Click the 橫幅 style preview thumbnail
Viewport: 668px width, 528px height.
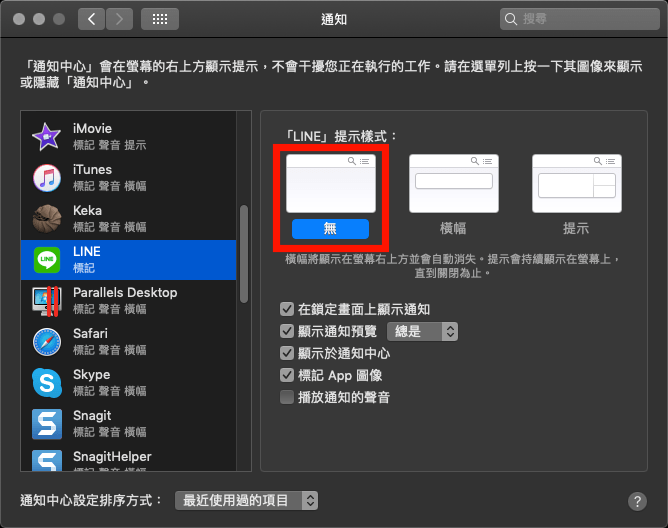coord(454,183)
